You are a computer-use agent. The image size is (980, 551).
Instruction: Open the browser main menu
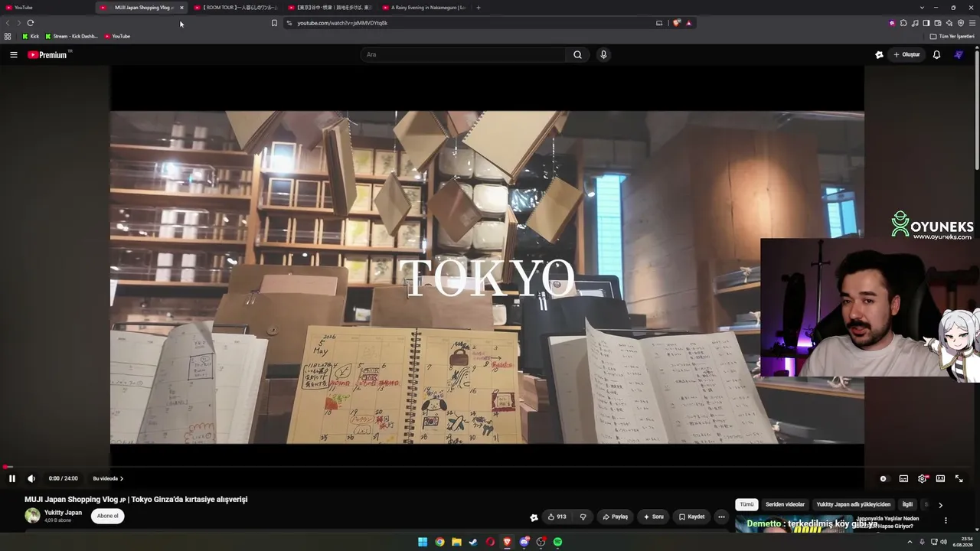[x=972, y=23]
